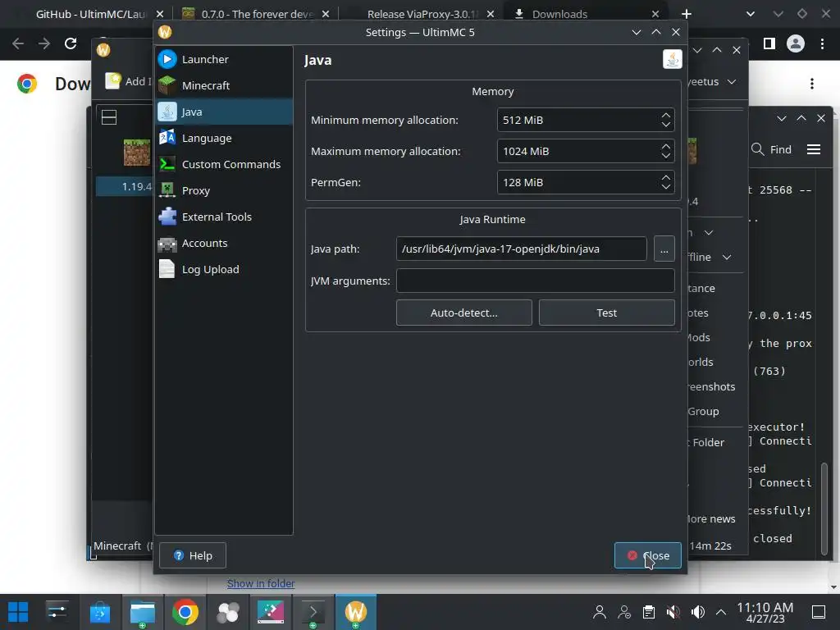This screenshot has height=630, width=840.
Task: Open the account dropdown in UltimMC
Action: (713, 82)
